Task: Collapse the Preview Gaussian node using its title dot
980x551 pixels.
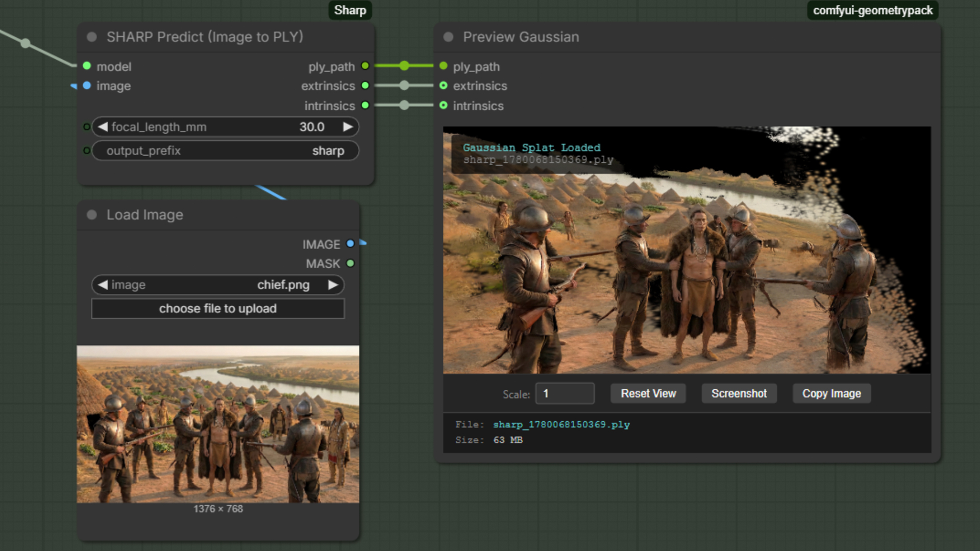Action: click(448, 37)
